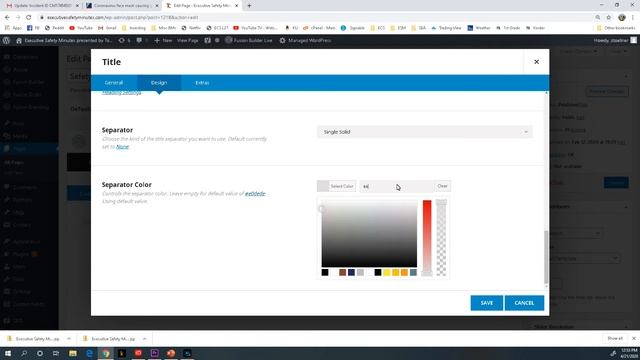Open the Executive Safety Minutes site home icon
Image resolution: width=640 pixels, height=360 pixels.
click(x=19, y=40)
